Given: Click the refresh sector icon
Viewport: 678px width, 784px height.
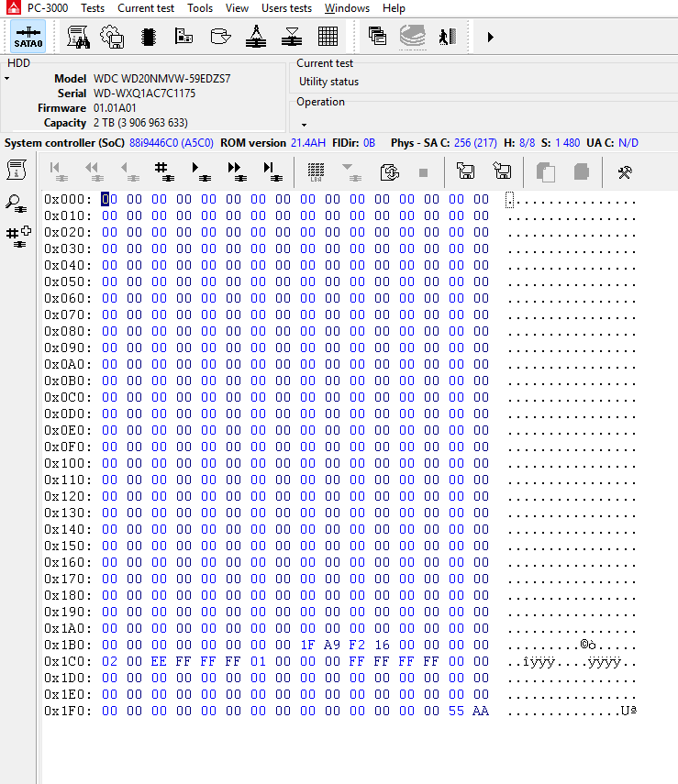Looking at the screenshot, I should (x=389, y=171).
